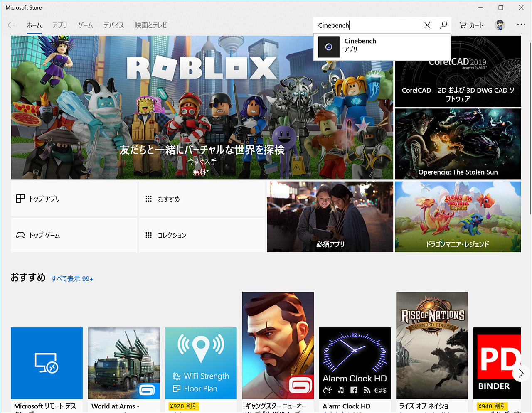Click the おすすめ section heading
This screenshot has width=532, height=413.
(28, 277)
